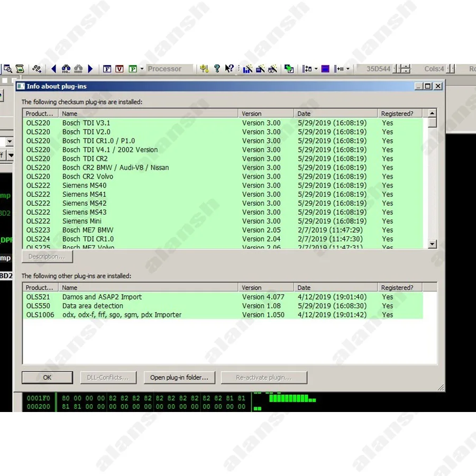The height and width of the screenshot is (476, 476).
Task: Click the green question mark help icon
Action: pyautogui.click(x=217, y=69)
